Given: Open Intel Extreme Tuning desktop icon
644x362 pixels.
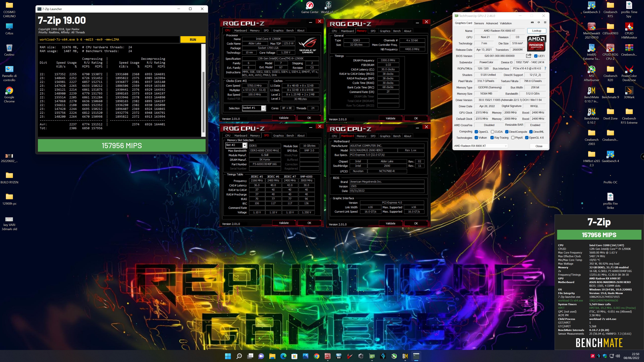Looking at the screenshot, I should tap(592, 52).
